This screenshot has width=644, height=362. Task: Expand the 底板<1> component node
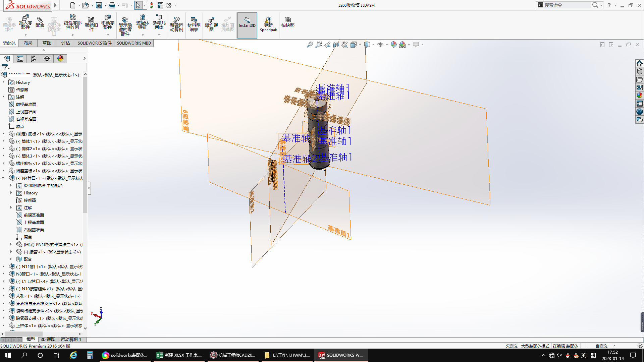(x=3, y=134)
